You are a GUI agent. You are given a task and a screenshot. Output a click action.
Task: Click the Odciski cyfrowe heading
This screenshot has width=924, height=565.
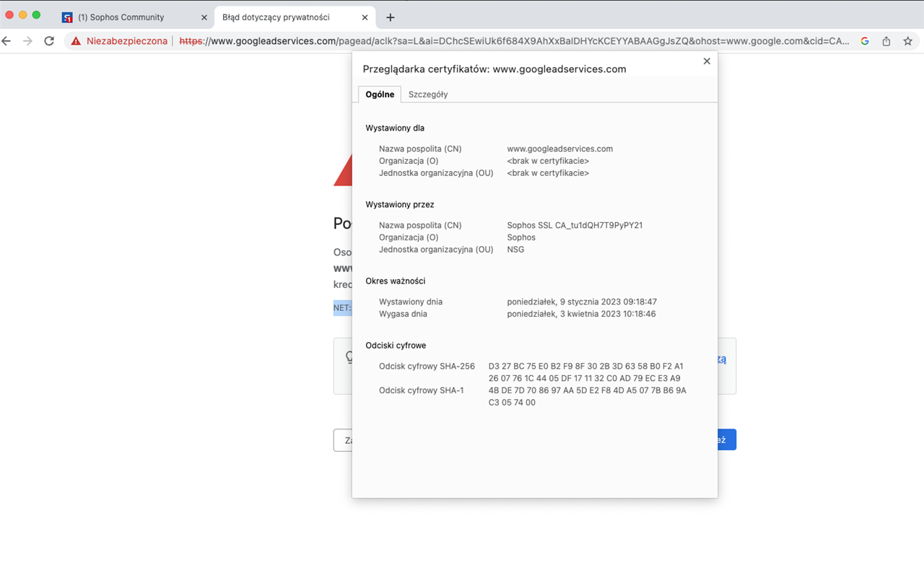point(396,345)
